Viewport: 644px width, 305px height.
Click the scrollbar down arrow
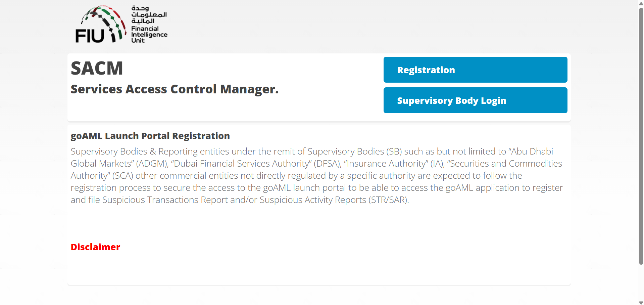coord(641,303)
